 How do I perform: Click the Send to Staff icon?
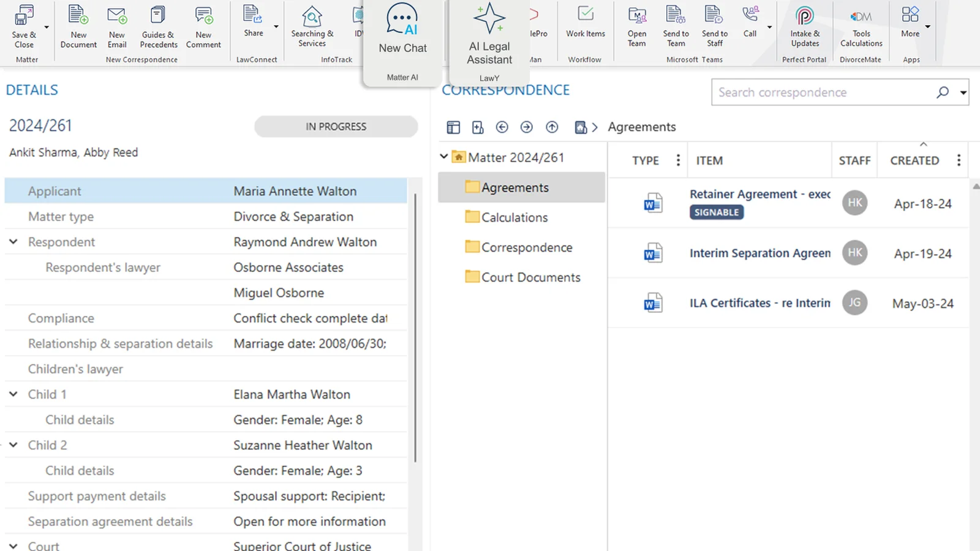click(x=714, y=15)
